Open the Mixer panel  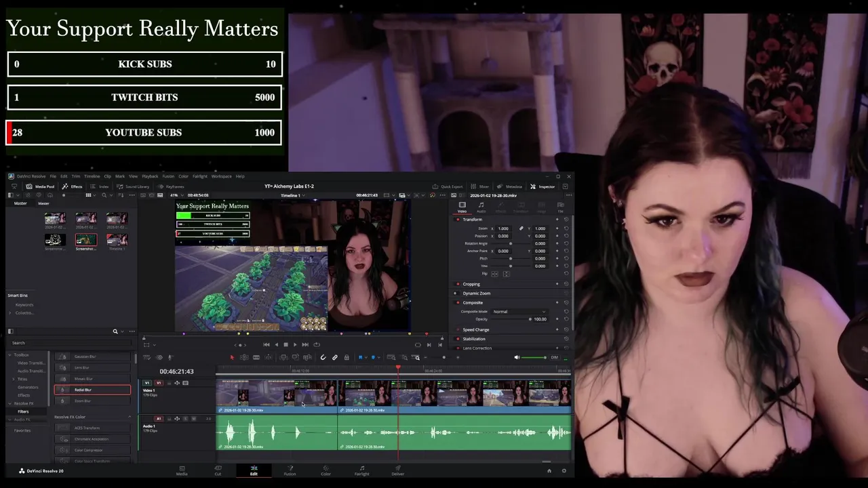coord(480,186)
